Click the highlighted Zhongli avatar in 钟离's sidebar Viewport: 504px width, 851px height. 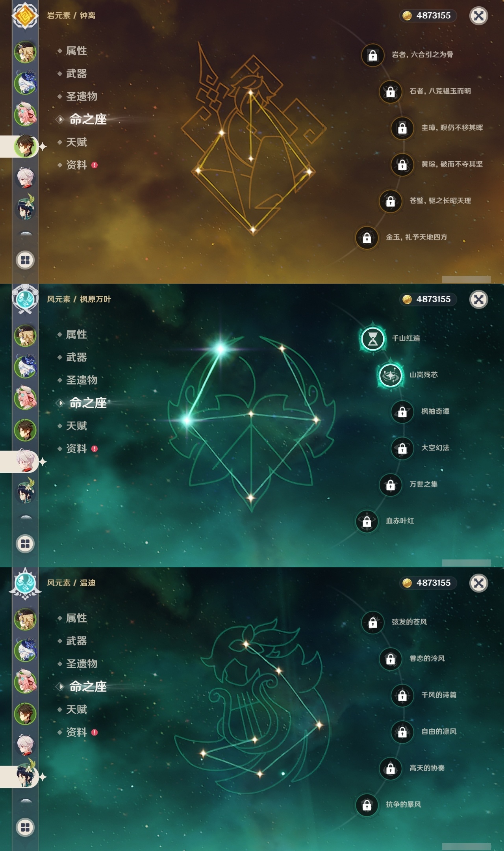(25, 146)
